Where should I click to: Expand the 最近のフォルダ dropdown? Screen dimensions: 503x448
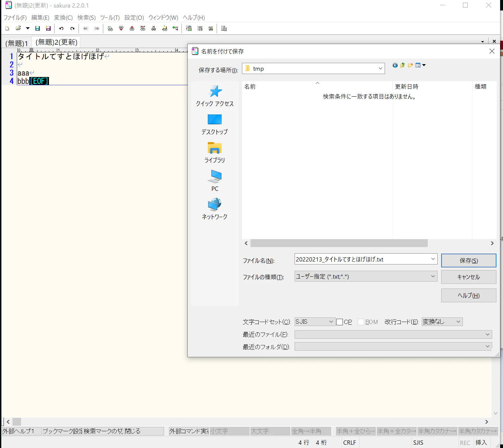click(x=488, y=346)
